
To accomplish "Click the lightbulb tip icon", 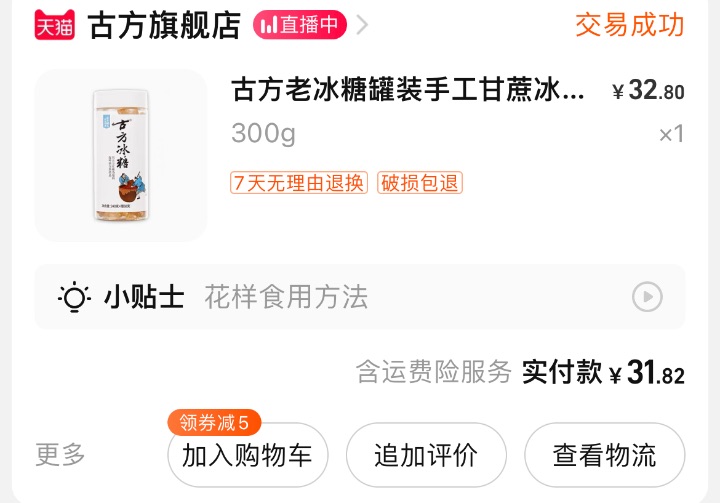I will pyautogui.click(x=74, y=297).
